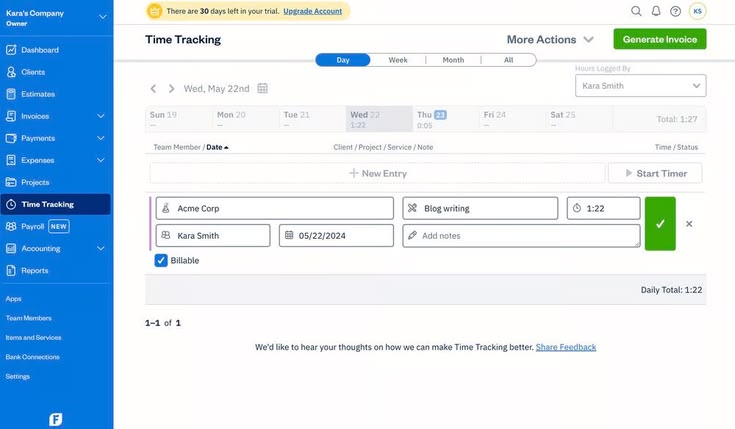Click the Acme Corp client field

(275, 208)
